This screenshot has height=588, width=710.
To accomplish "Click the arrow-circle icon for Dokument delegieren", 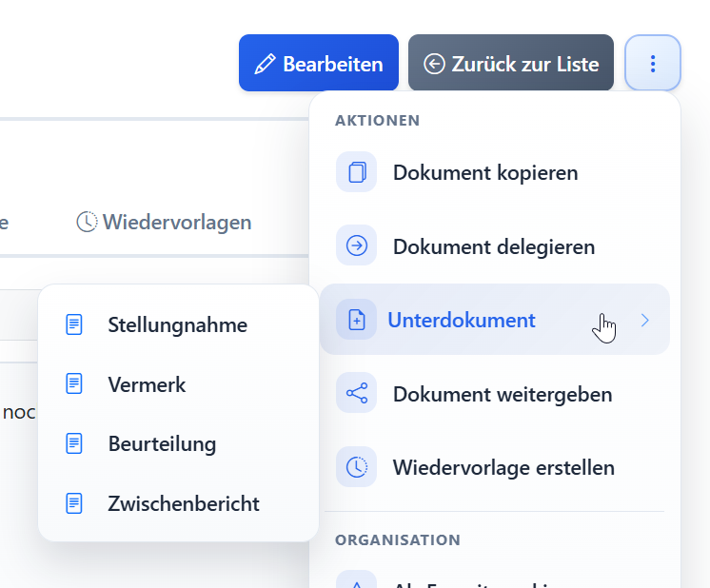I will click(x=357, y=246).
